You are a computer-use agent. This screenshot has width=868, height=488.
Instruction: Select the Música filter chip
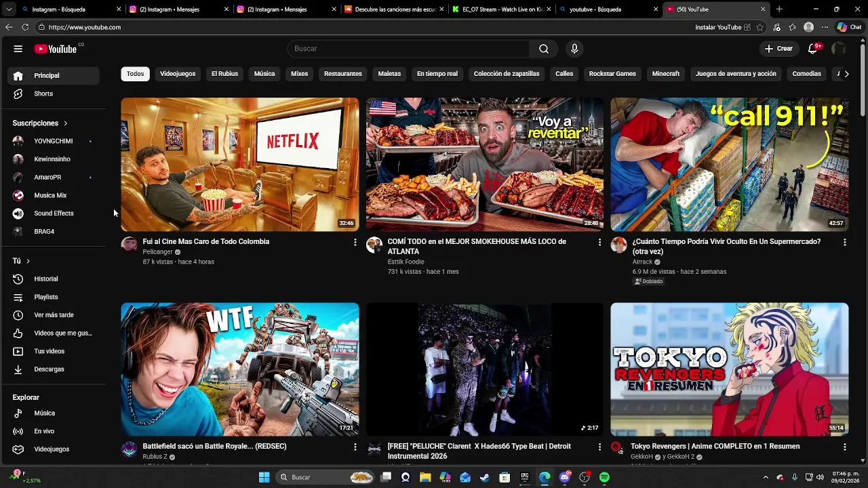(x=264, y=74)
